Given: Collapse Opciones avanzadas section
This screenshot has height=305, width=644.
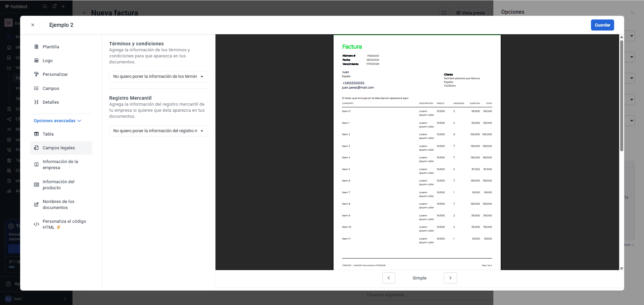Looking at the screenshot, I should [57, 121].
